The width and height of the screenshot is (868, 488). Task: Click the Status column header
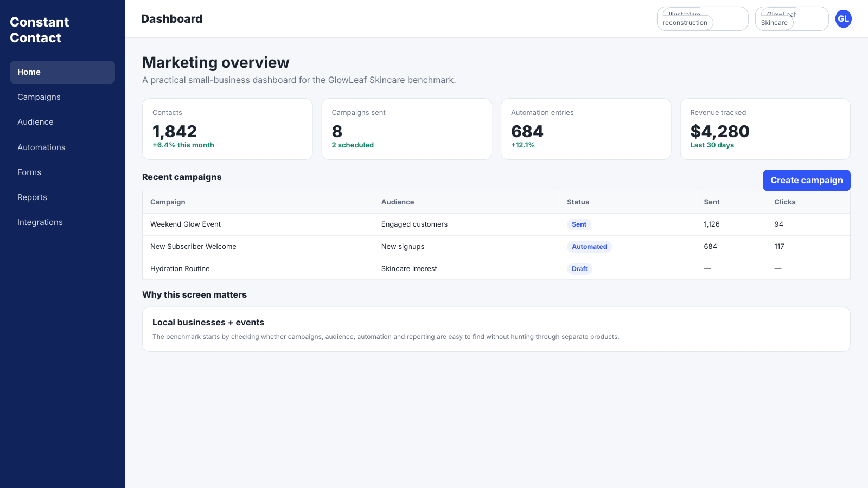pos(578,202)
